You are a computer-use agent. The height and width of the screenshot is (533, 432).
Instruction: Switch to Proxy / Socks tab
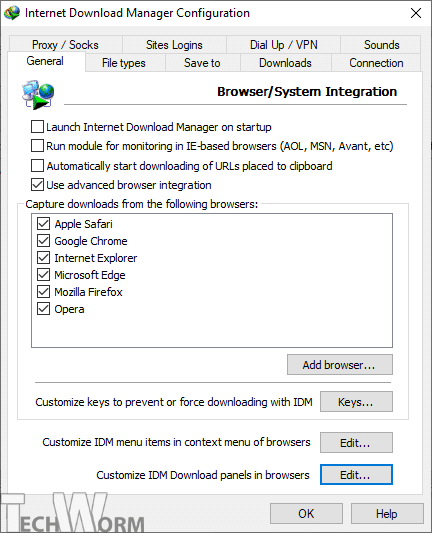coord(65,45)
